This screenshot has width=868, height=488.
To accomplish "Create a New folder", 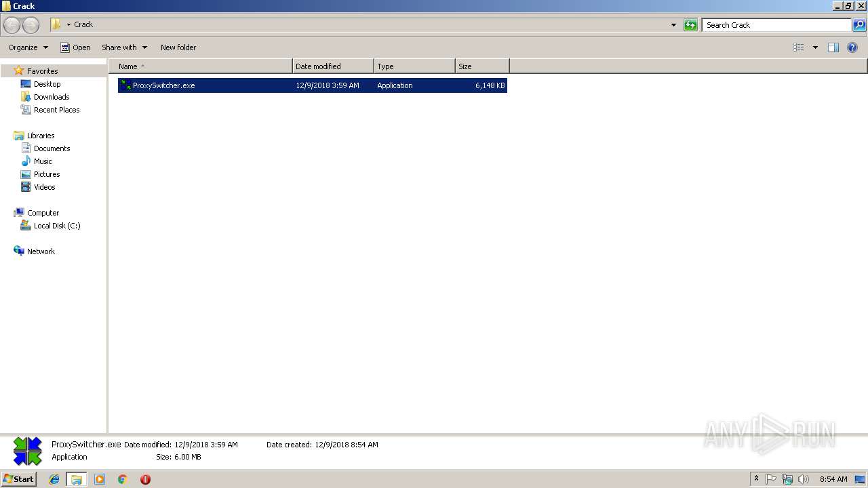I will click(178, 47).
